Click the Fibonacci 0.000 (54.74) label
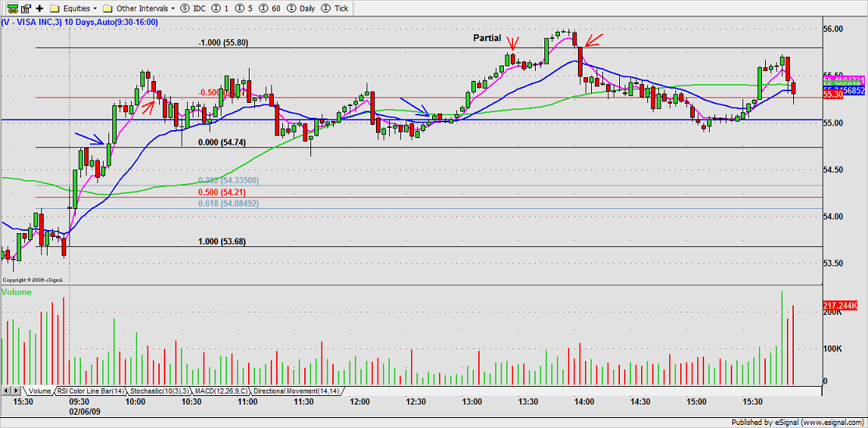The width and height of the screenshot is (868, 428). coord(222,143)
